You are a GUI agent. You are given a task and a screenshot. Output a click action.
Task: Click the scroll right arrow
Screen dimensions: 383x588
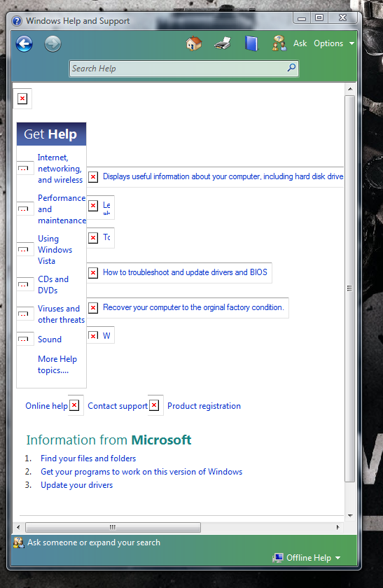(x=337, y=527)
